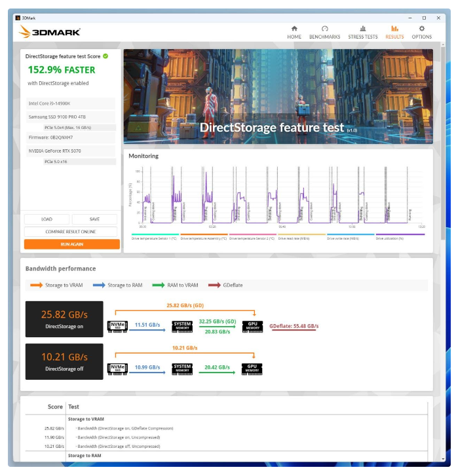Go to the Benchmarks tab
Viewport: 456px width, 476px height.
point(324,33)
